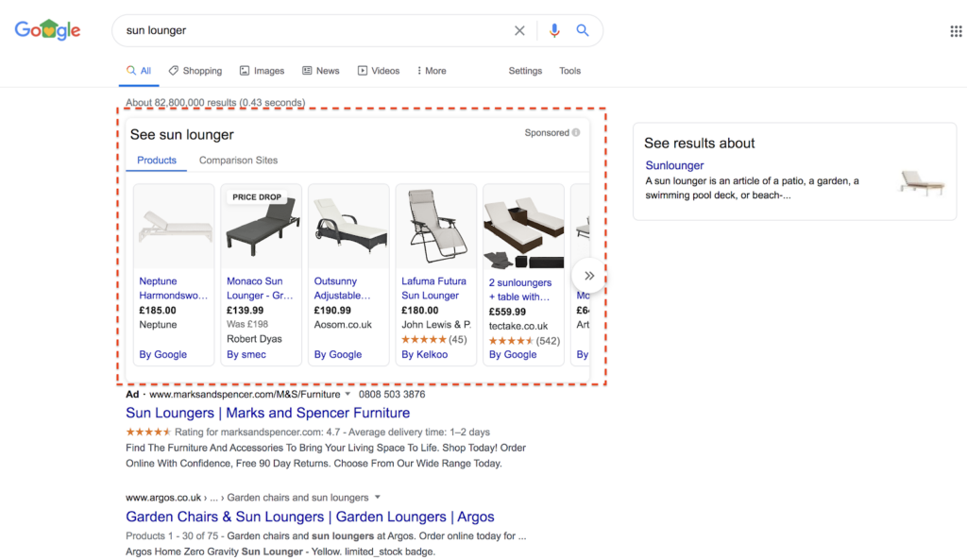Image resolution: width=967 pixels, height=560 pixels.
Task: Open the More search options menu
Action: [x=430, y=71]
